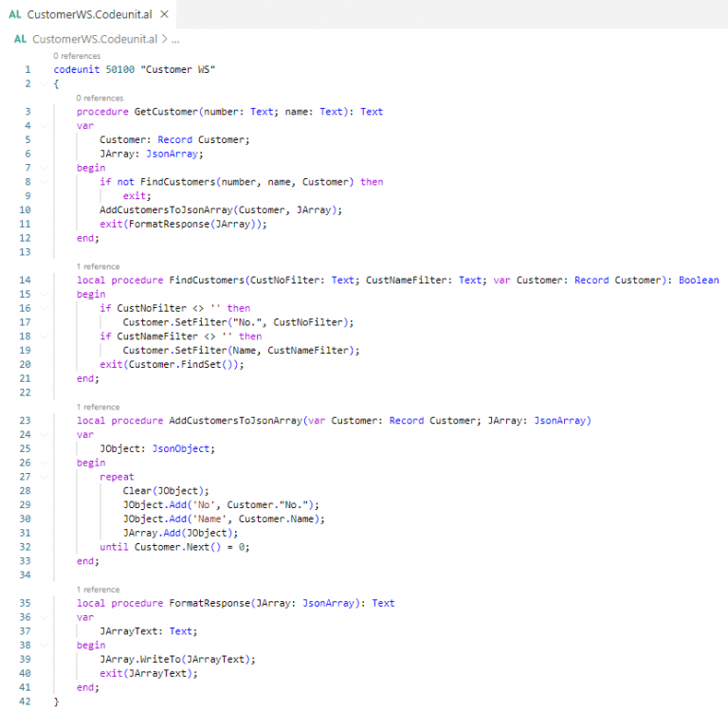Fold the if statement at line 8

pos(43,181)
